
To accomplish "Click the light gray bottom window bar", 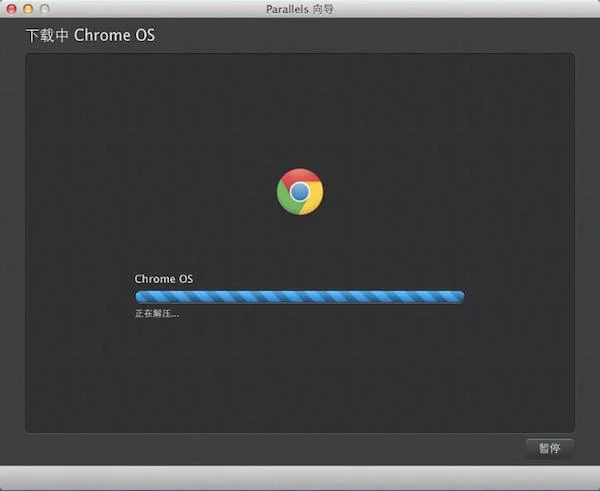I will (300, 477).
